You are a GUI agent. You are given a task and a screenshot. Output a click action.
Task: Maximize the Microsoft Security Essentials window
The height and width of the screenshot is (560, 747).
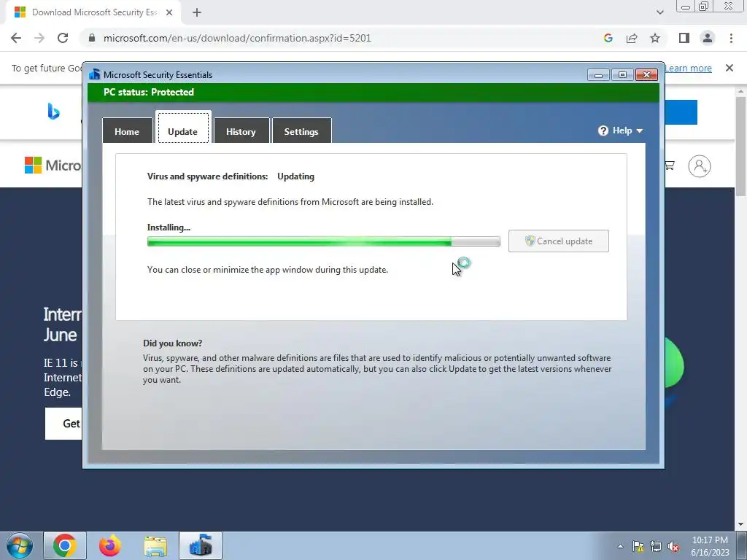pos(622,75)
